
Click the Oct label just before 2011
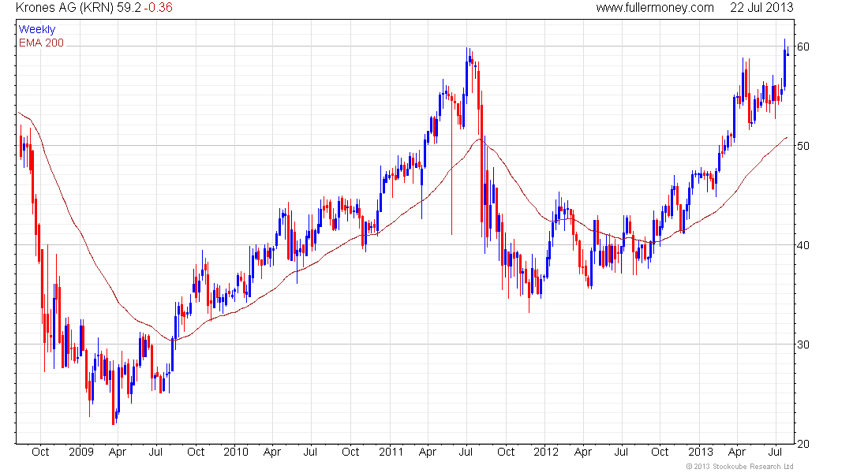(x=350, y=452)
